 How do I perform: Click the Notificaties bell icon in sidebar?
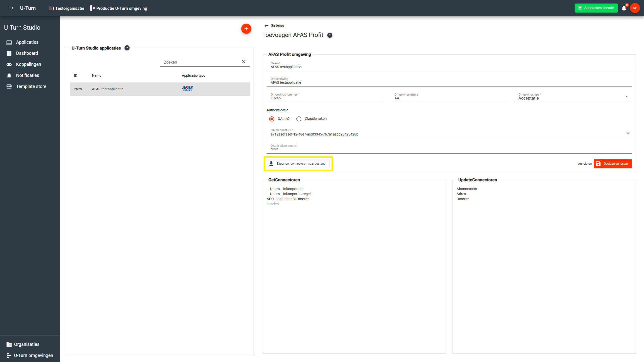(9, 75)
